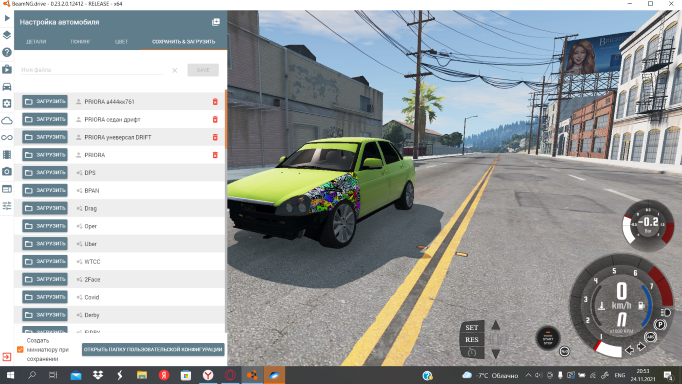This screenshot has width=682, height=384.
Task: Open the cloud environment icon in sidebar
Action: point(7,120)
